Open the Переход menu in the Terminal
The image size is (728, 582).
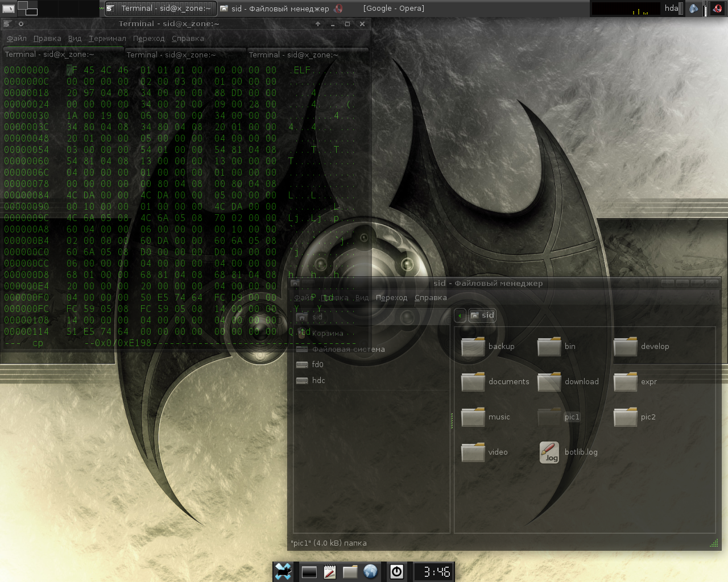click(149, 39)
